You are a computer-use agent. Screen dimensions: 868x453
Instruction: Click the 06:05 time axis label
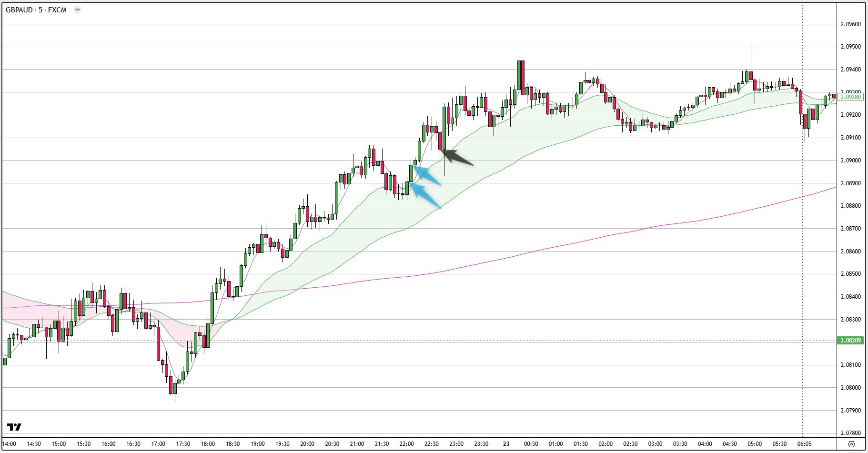[804, 444]
